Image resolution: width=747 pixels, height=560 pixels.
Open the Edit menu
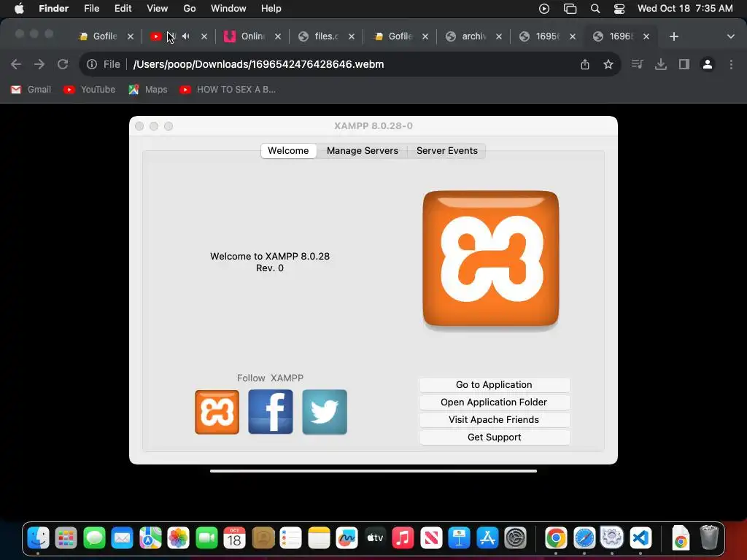click(123, 9)
